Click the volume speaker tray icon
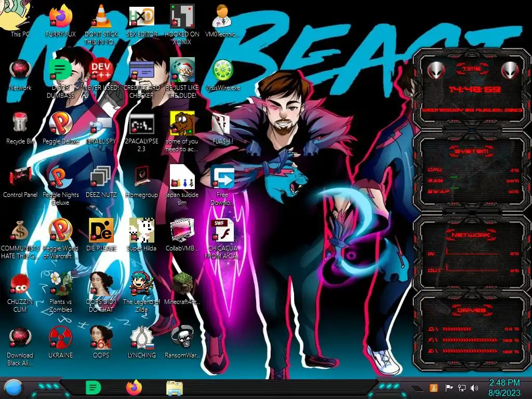532x399 pixels. [x=474, y=388]
